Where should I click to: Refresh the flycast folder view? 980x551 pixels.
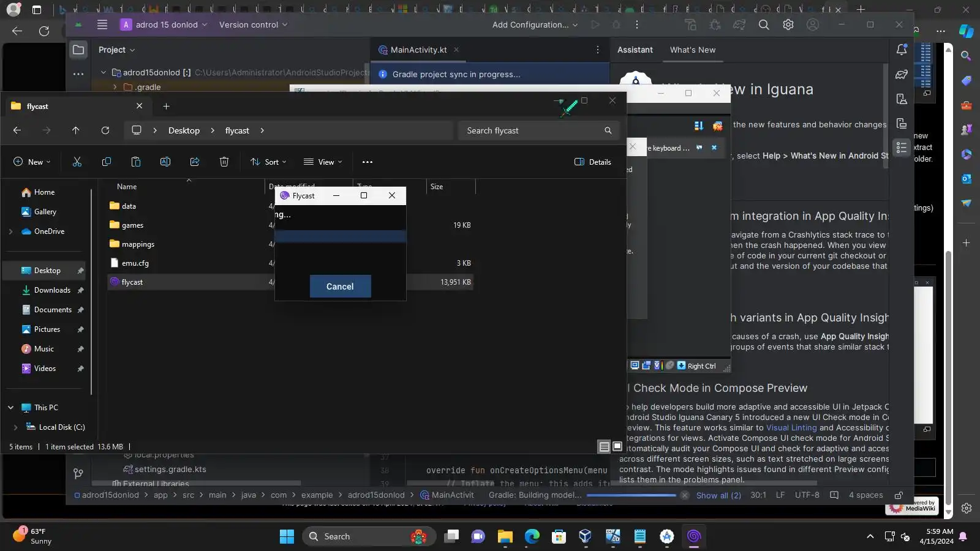(105, 130)
